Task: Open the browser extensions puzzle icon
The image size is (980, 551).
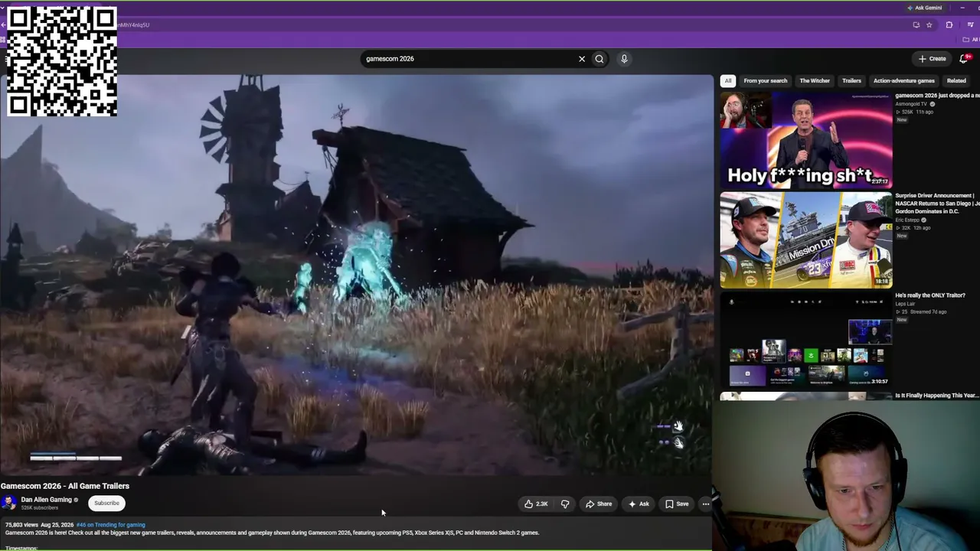Action: pos(949,24)
